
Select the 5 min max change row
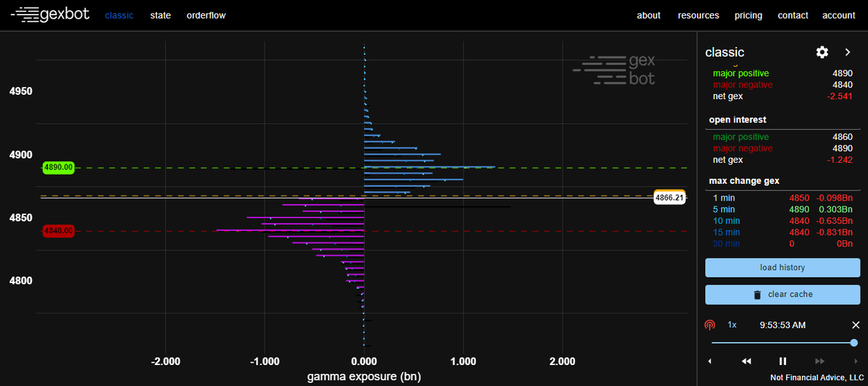[x=783, y=209]
